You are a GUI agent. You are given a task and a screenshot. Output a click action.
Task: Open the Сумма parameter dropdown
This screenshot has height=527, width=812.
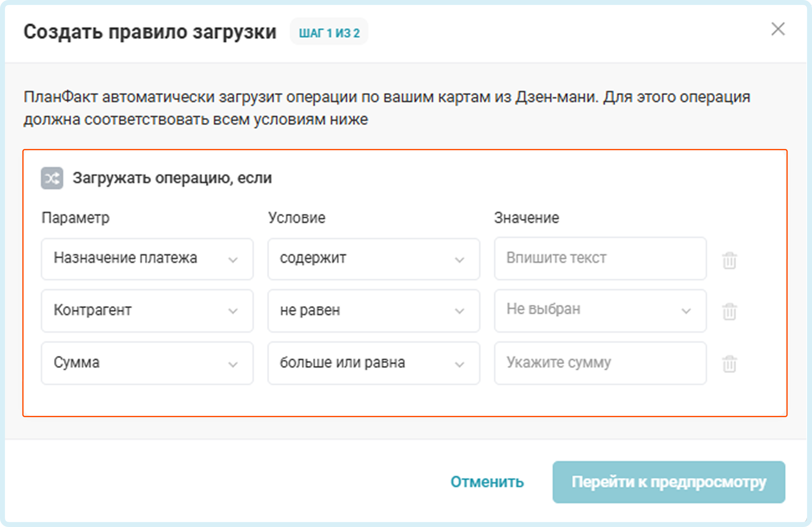point(147,363)
